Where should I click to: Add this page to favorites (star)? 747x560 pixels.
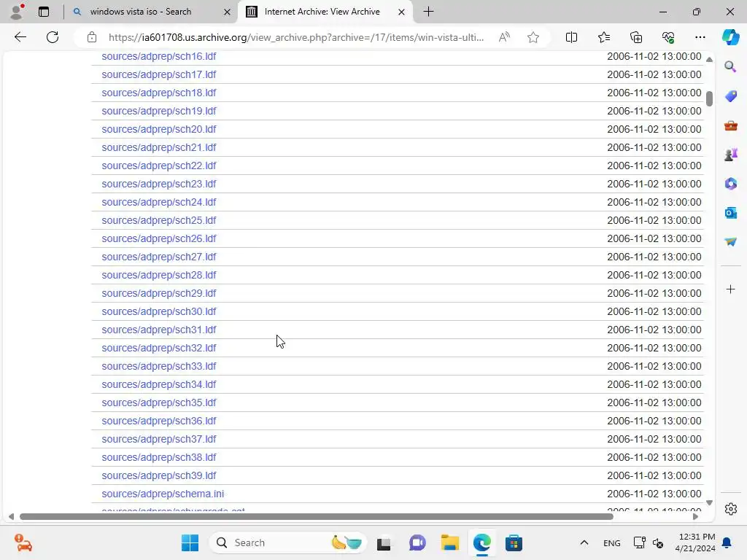click(x=533, y=37)
